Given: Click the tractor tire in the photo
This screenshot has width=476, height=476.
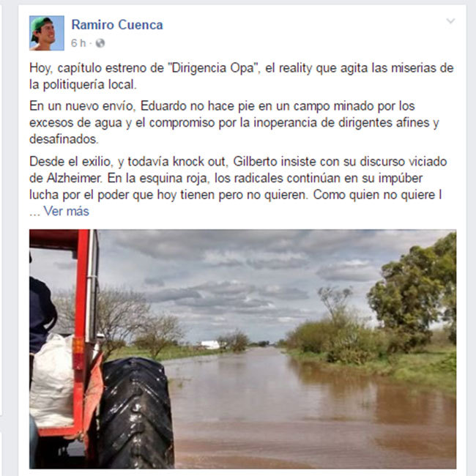Looking at the screenshot, I should (135, 413).
